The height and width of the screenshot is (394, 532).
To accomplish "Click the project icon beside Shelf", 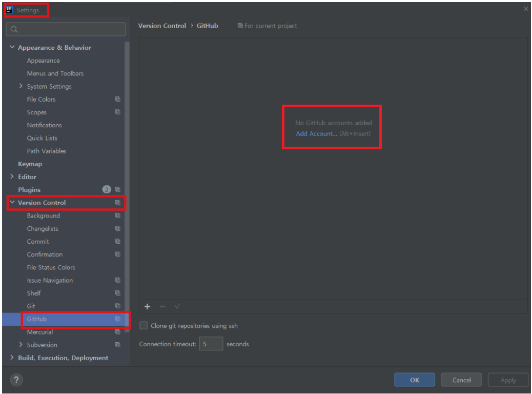I will 118,293.
